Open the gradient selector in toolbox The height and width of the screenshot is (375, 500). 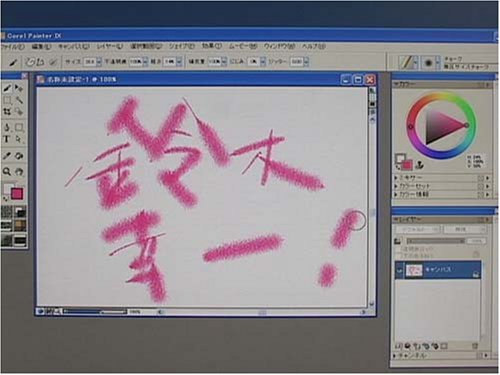click(x=20, y=212)
